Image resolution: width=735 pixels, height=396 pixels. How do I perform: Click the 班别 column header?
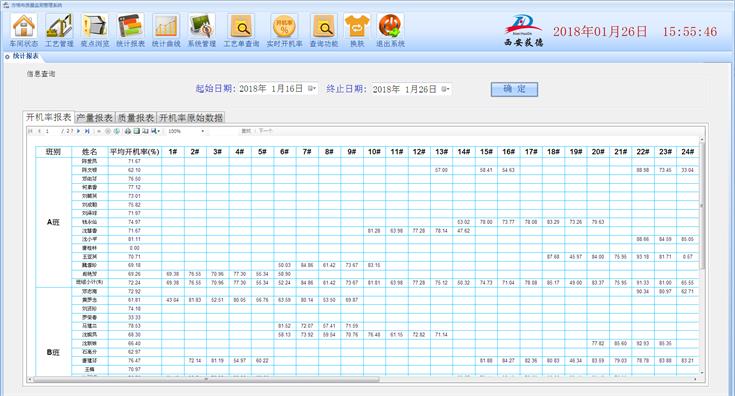pos(53,152)
